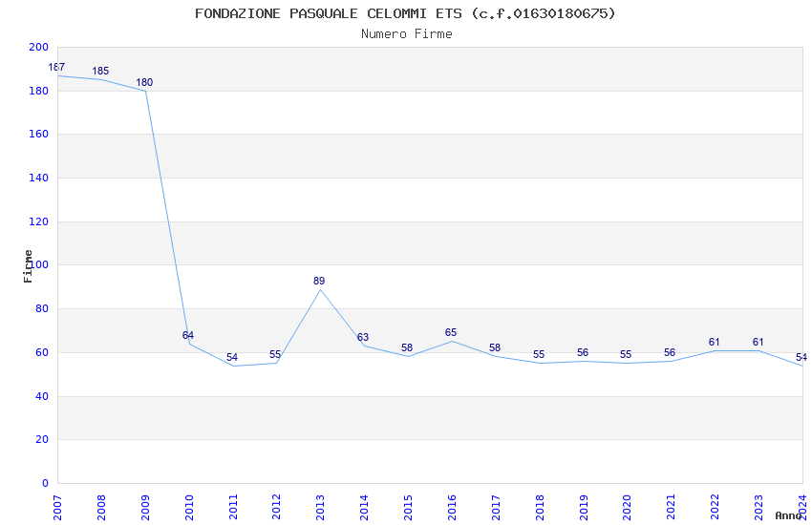Image resolution: width=812 pixels, height=525 pixels.
Task: Click y-axis tick label 80
Action: pos(42,308)
